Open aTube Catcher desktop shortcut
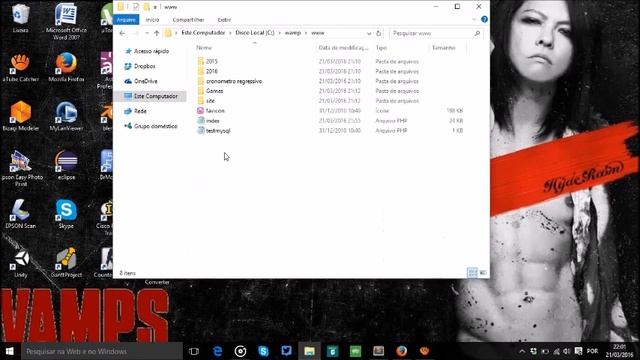 (20, 67)
